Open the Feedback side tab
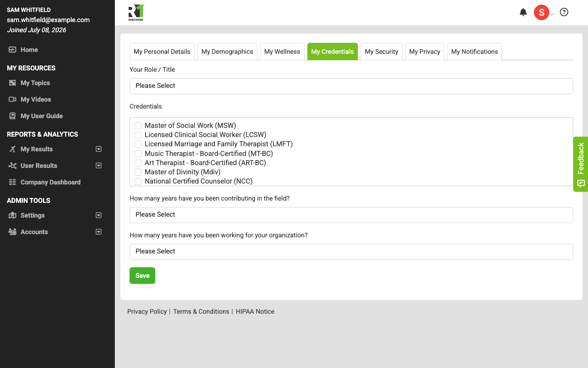This screenshot has height=368, width=588. coord(581,164)
